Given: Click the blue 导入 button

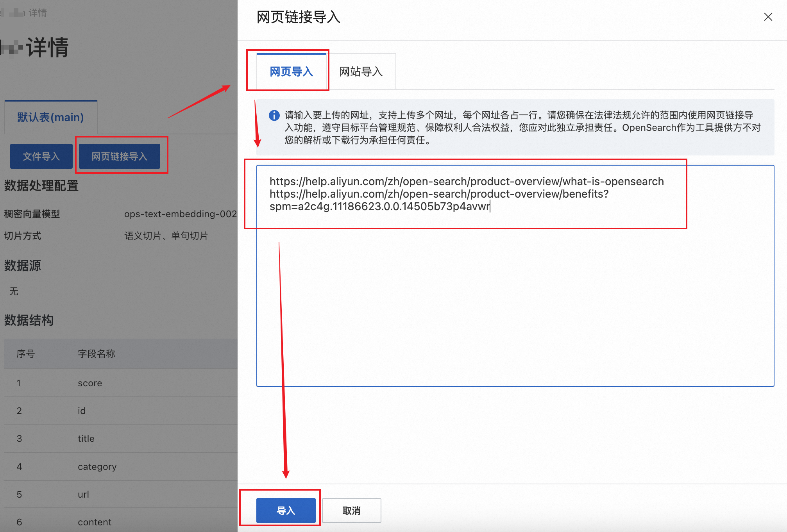Looking at the screenshot, I should (286, 511).
